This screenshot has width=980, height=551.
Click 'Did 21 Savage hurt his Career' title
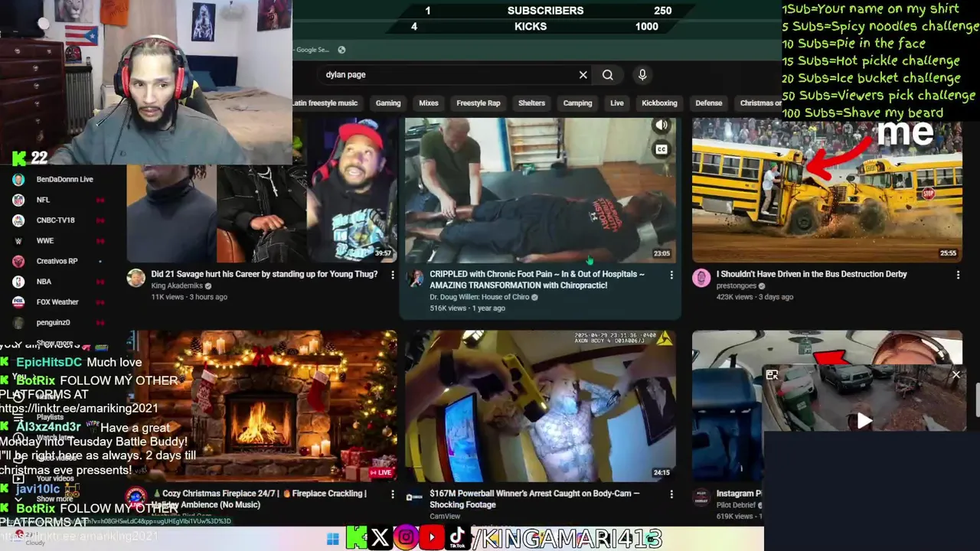point(264,274)
